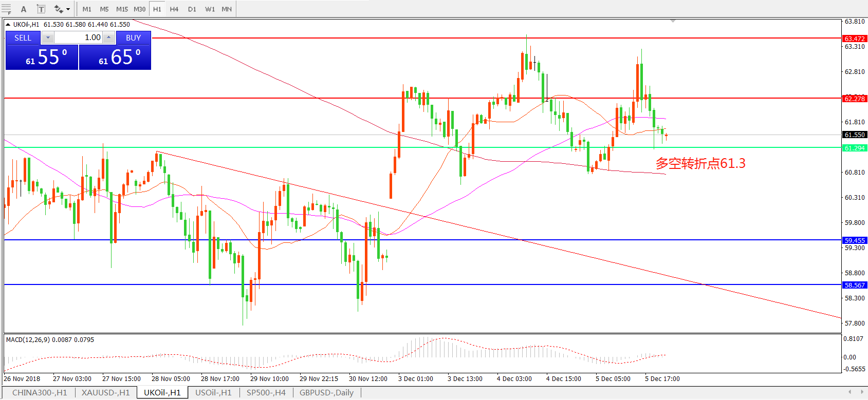Switch to the GBPUSD-,Daily chart tab
Viewport: 868px width, 400px height.
326,393
